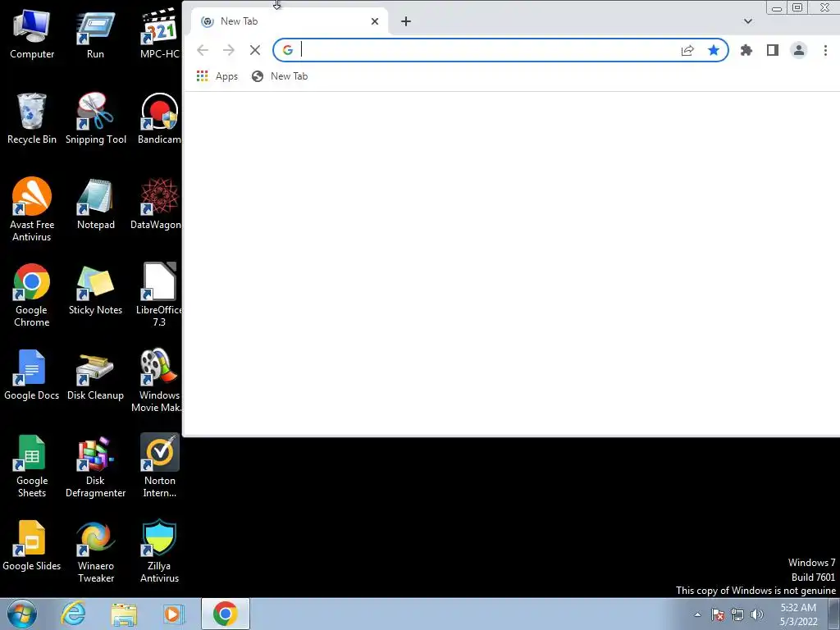This screenshot has width=840, height=630.
Task: Select the Disk Defragmenter shortcut
Action: (x=95, y=466)
